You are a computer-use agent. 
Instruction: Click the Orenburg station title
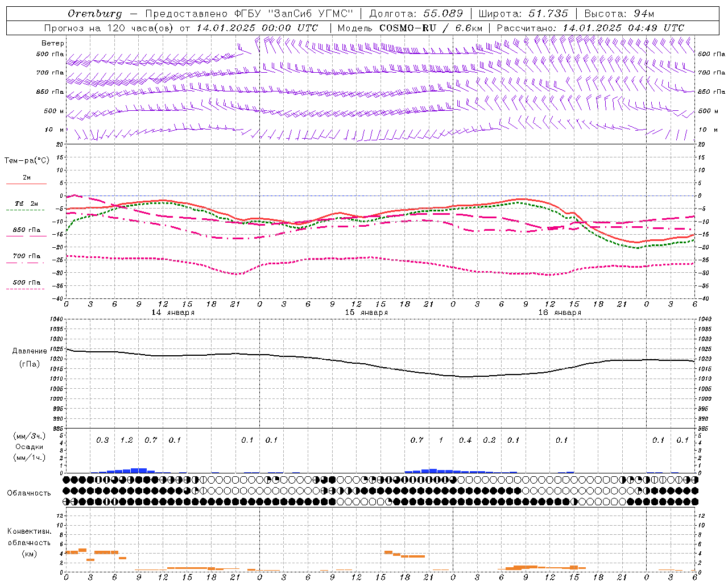tap(95, 14)
